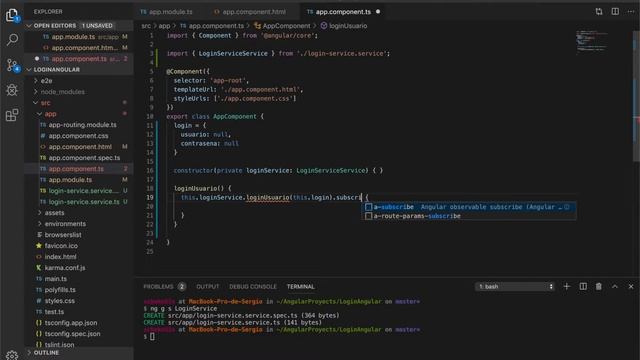The height and width of the screenshot is (360, 640).
Task: Kill the terminal with trash icon
Action: tap(598, 287)
